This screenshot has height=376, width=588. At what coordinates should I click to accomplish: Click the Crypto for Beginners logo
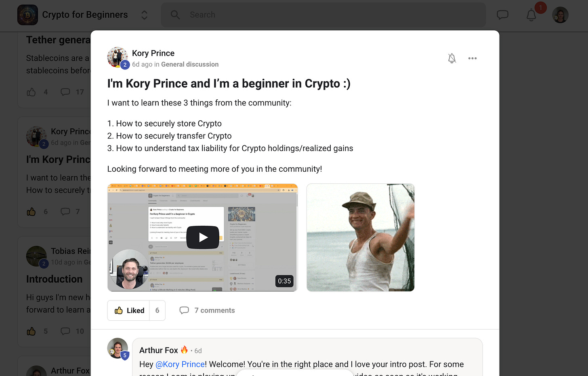[27, 15]
